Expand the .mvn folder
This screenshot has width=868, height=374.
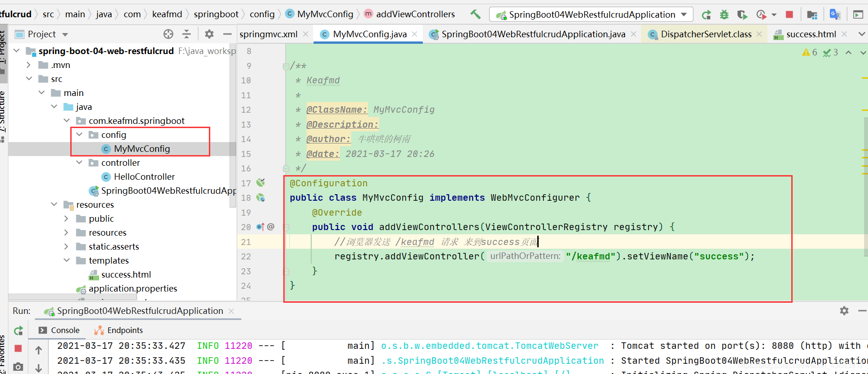click(x=29, y=65)
